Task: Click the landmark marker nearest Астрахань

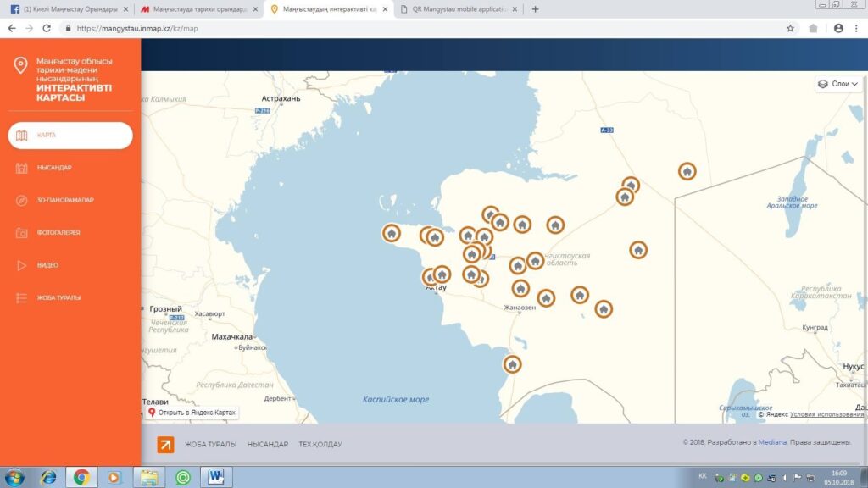Action: [x=392, y=233]
